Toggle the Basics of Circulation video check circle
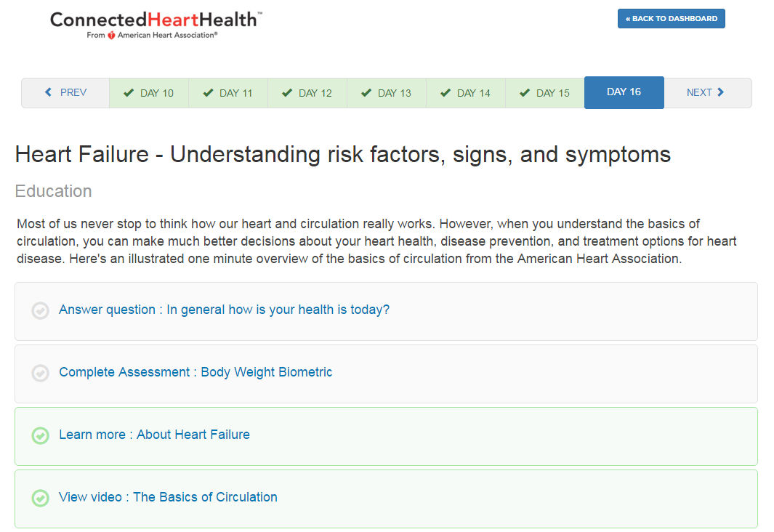The height and width of the screenshot is (532, 774). [41, 498]
